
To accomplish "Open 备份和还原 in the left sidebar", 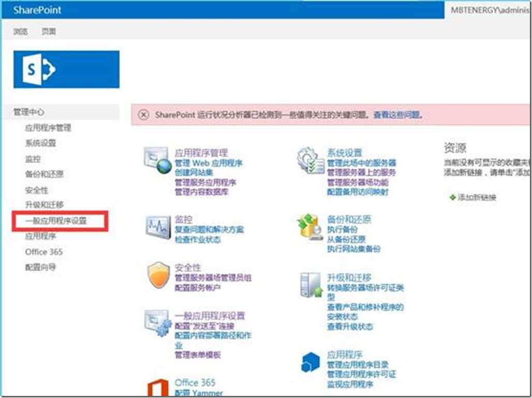I will (x=44, y=174).
